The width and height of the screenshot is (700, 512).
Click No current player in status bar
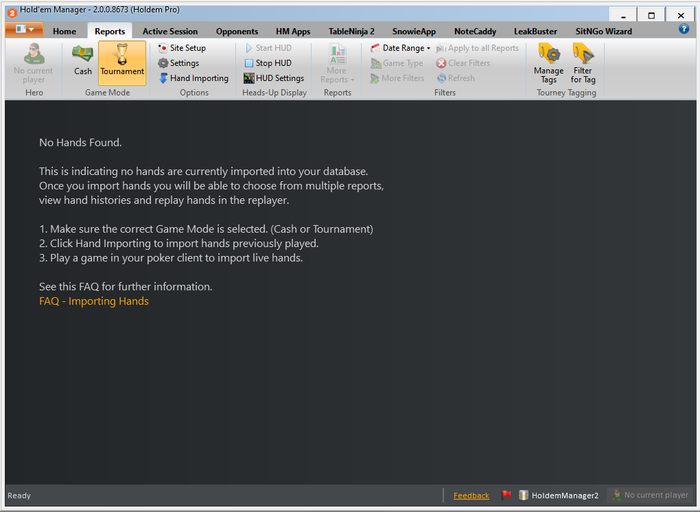pyautogui.click(x=651, y=495)
